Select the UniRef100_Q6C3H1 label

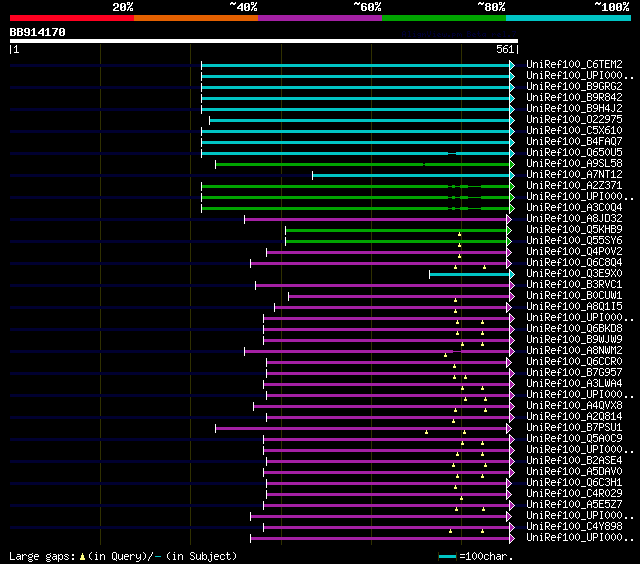click(x=574, y=483)
